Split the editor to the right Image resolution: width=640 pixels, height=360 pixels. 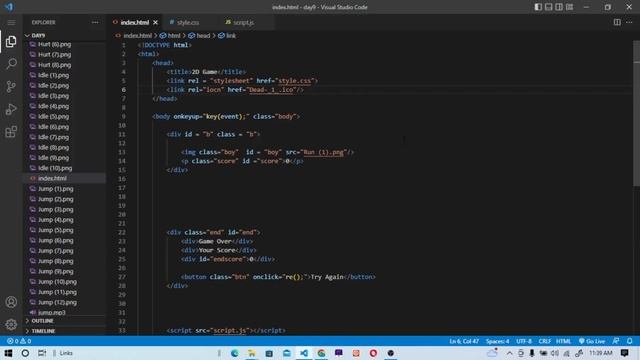click(x=617, y=22)
